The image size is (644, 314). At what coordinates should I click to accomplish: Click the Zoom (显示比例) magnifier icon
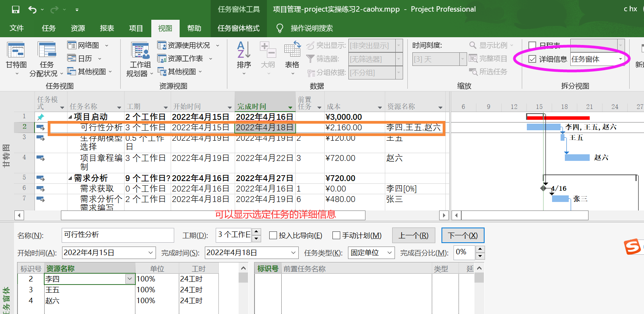point(473,45)
